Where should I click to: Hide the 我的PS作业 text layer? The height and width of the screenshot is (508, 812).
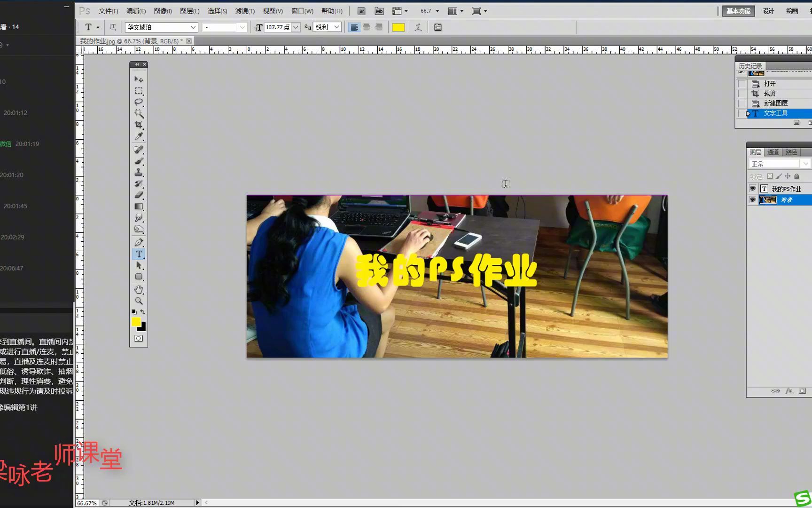tap(752, 189)
